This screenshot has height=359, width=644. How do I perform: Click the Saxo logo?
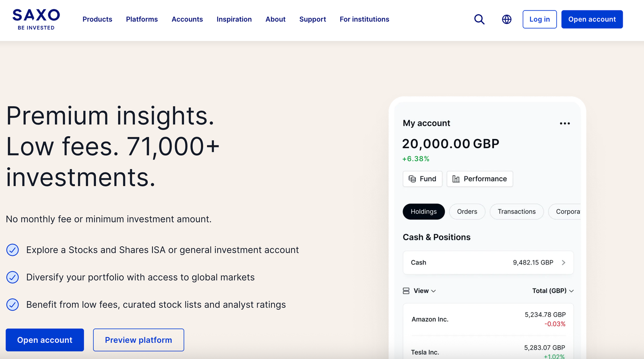(35, 19)
